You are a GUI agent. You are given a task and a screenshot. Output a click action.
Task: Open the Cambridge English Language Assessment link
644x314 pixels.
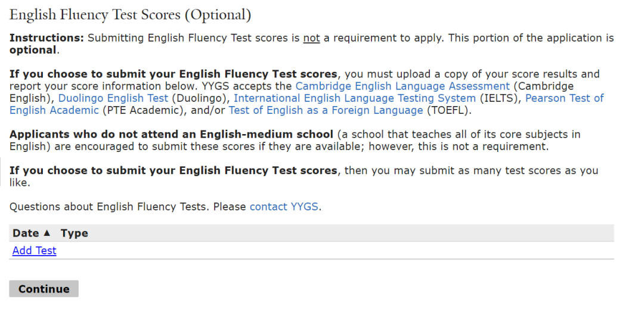click(402, 86)
